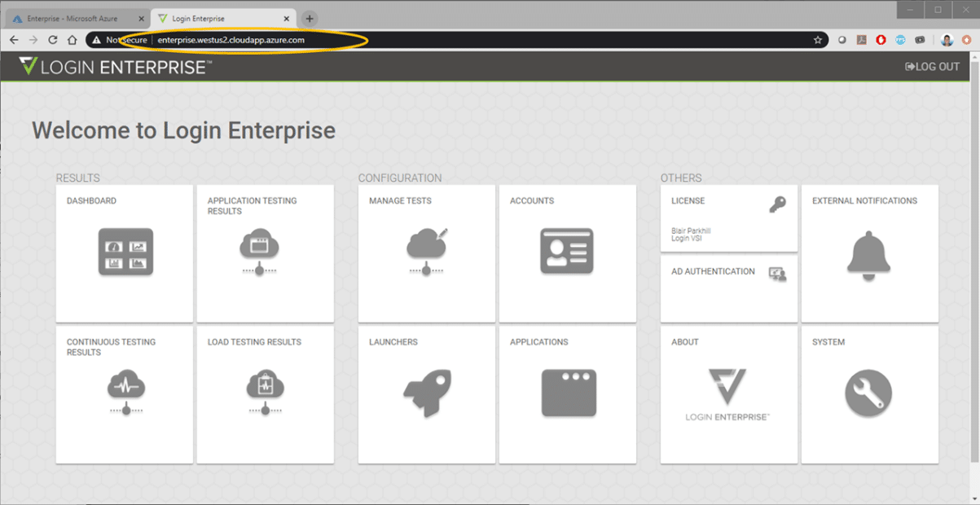Reload the page with refresh icon

coord(53,39)
